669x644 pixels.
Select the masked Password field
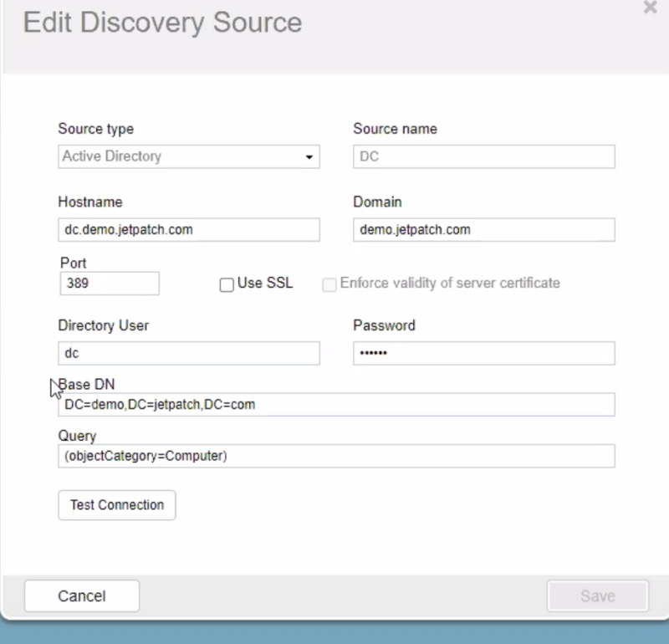pyautogui.click(x=483, y=353)
